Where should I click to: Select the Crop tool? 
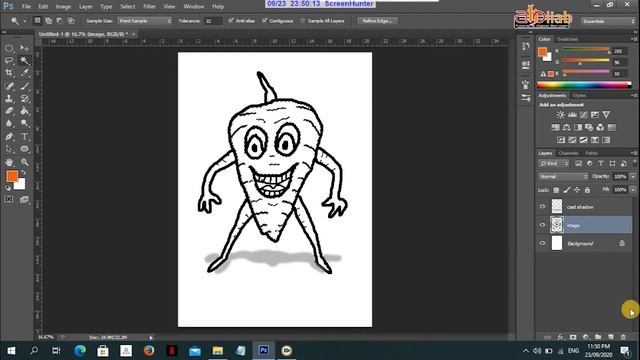pyautogui.click(x=9, y=73)
